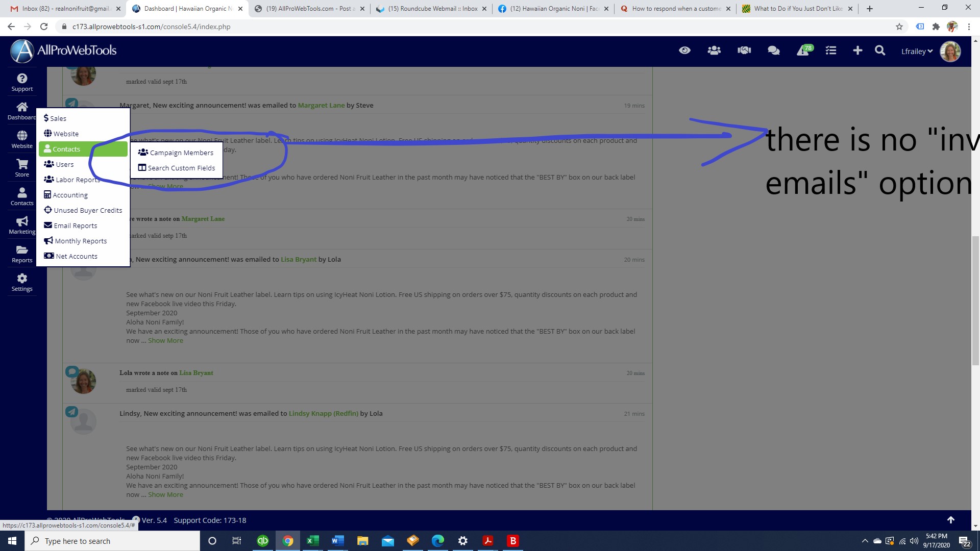
Task: Click the eye icon in top bar
Action: coord(684,51)
